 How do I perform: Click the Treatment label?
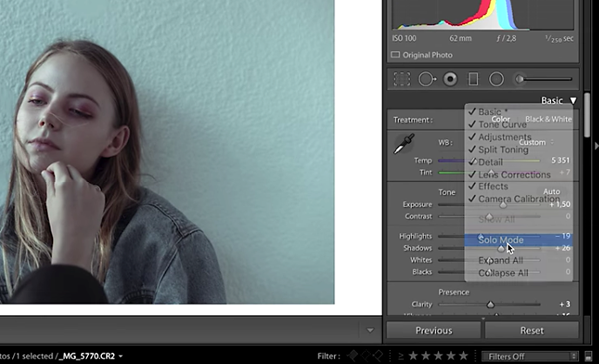click(x=413, y=120)
